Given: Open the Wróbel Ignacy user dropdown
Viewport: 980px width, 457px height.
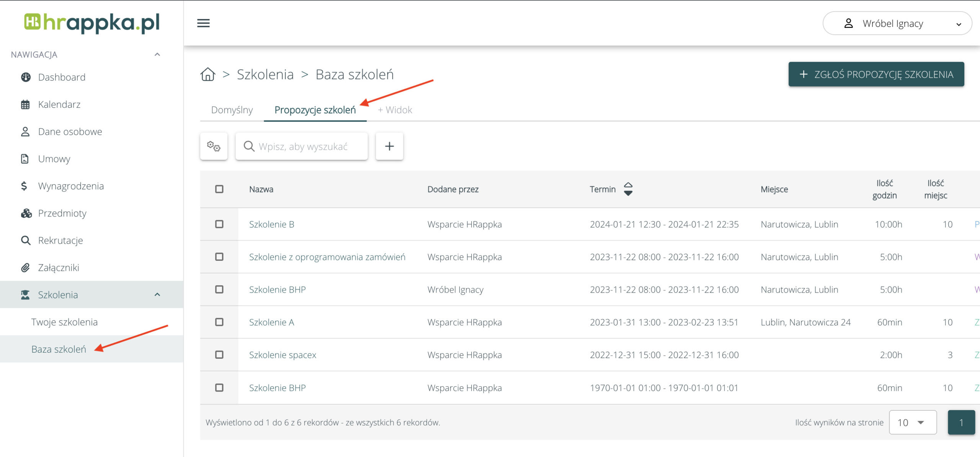Looking at the screenshot, I should 897,23.
